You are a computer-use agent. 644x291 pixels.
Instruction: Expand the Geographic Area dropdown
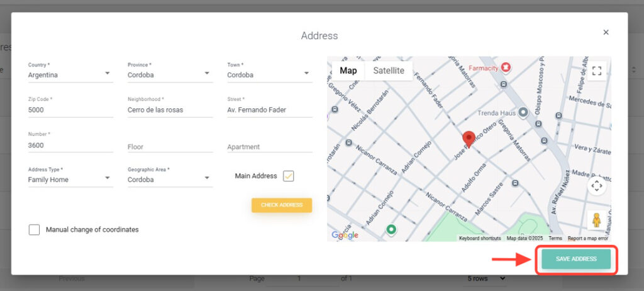click(x=170, y=180)
